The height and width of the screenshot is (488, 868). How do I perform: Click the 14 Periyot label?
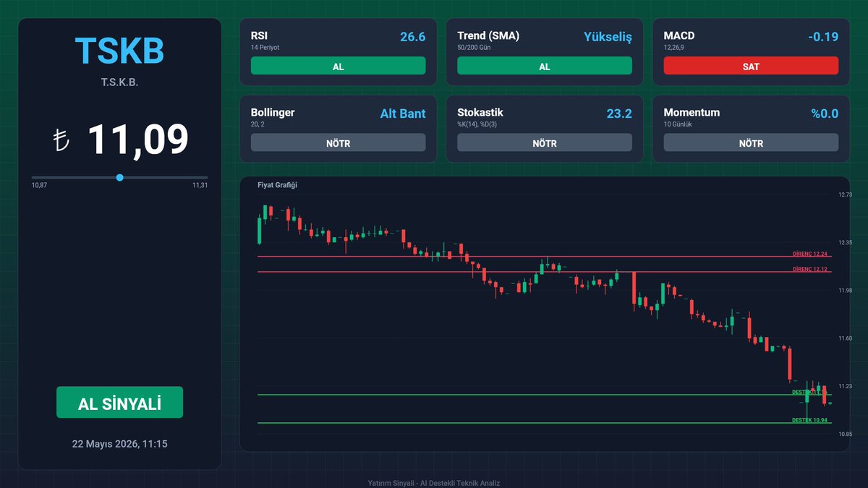click(265, 47)
